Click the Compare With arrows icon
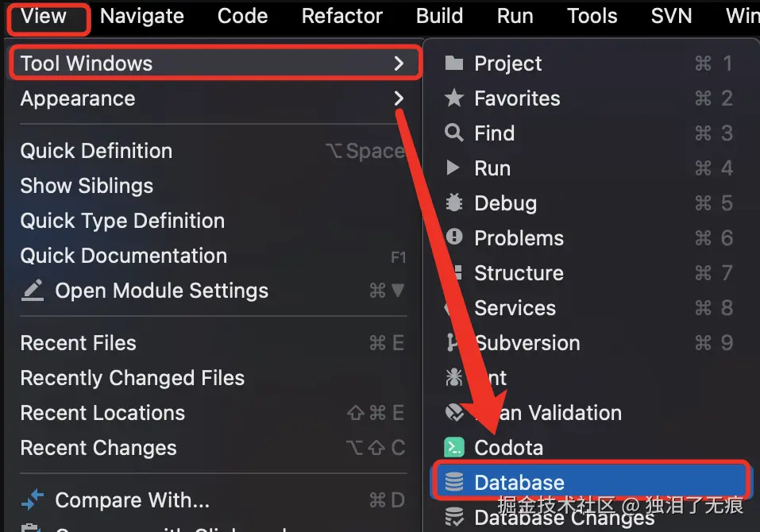The width and height of the screenshot is (760, 532). click(x=33, y=500)
